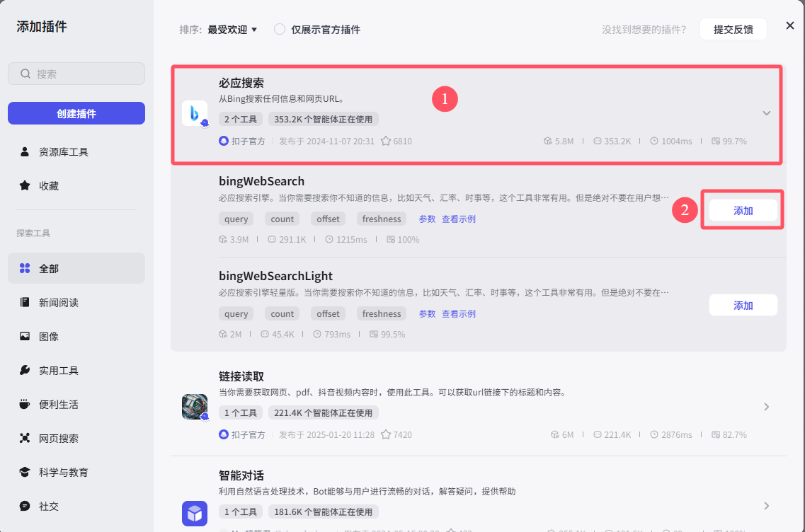The width and height of the screenshot is (805, 532).
Task: Click the call count icon beside 3.9M
Action: (x=223, y=240)
